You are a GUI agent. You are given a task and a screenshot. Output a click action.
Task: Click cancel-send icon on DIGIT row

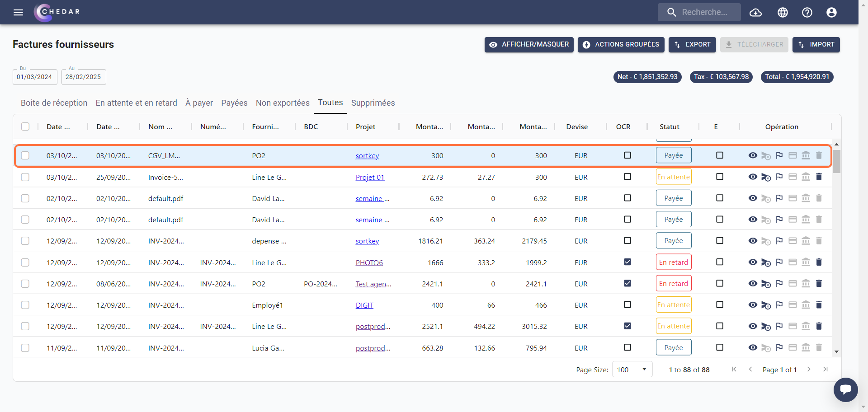[766, 305]
